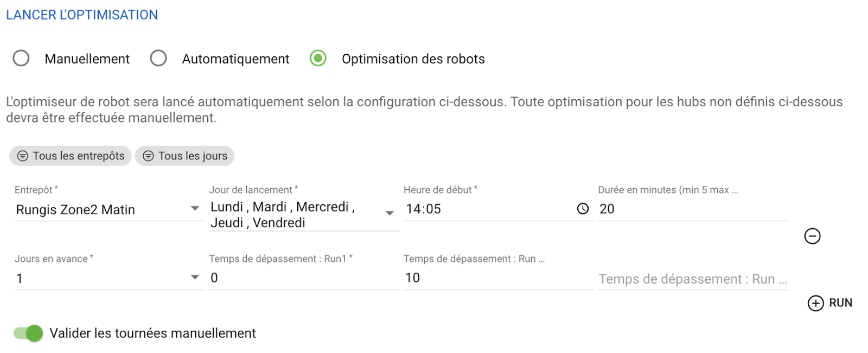This screenshot has height=353, width=868.
Task: Open the Jours en avance dropdown
Action: tap(195, 277)
